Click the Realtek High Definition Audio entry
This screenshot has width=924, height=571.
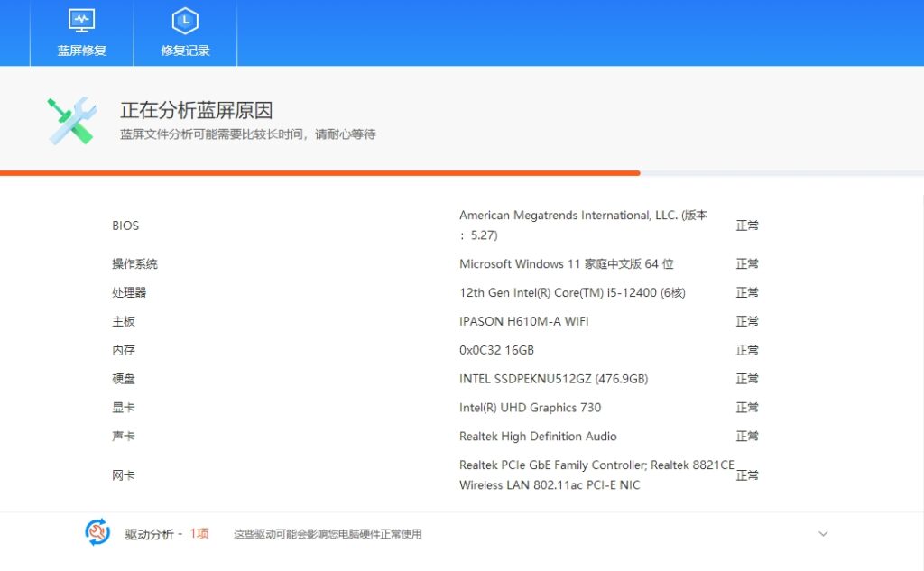538,437
